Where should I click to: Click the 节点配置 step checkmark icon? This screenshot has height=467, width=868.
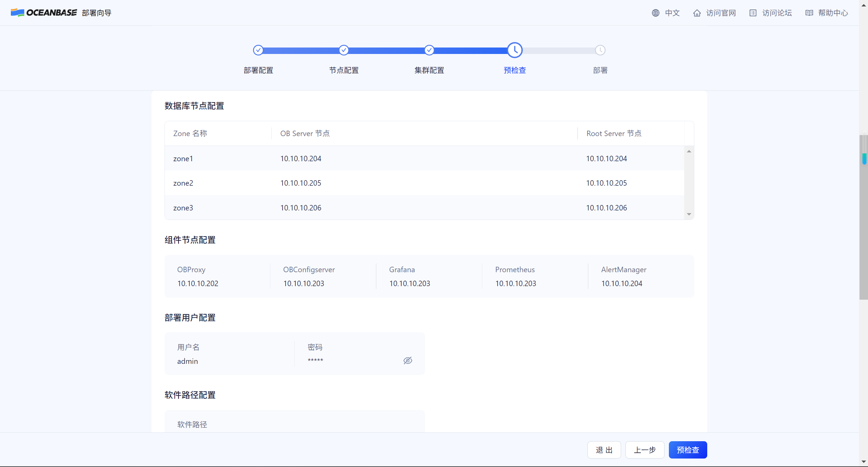[344, 50]
